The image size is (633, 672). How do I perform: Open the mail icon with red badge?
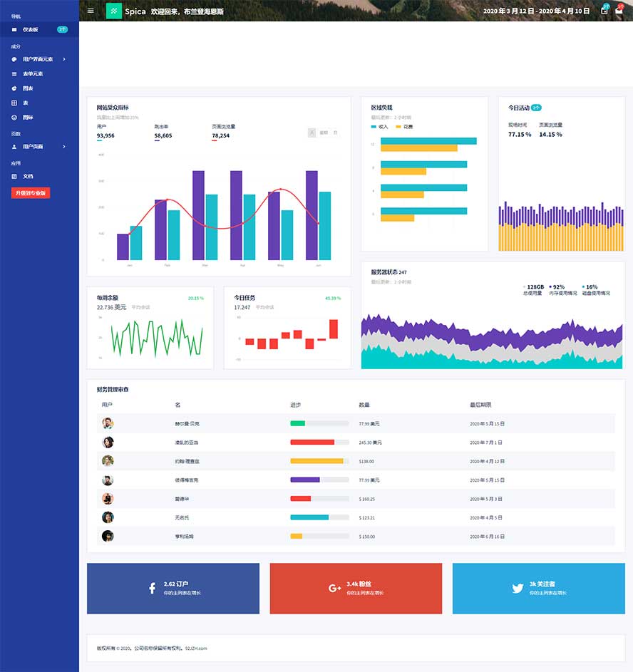[x=618, y=10]
